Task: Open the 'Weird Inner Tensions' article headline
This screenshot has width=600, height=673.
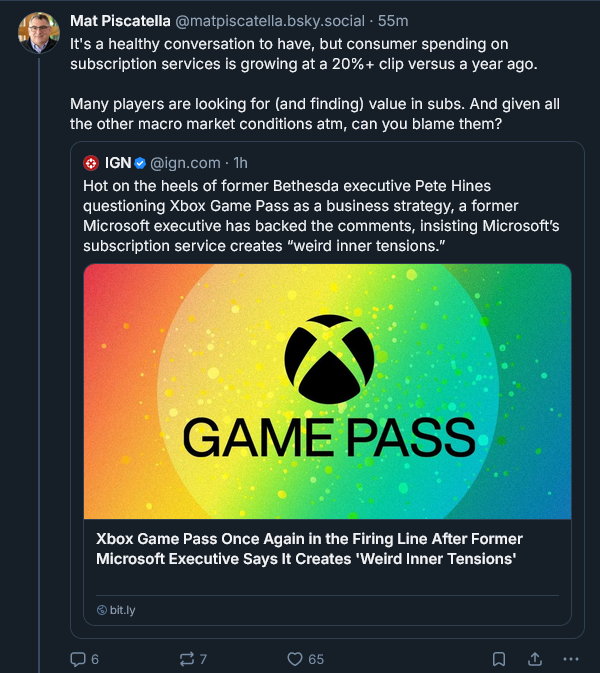Action: pyautogui.click(x=309, y=549)
